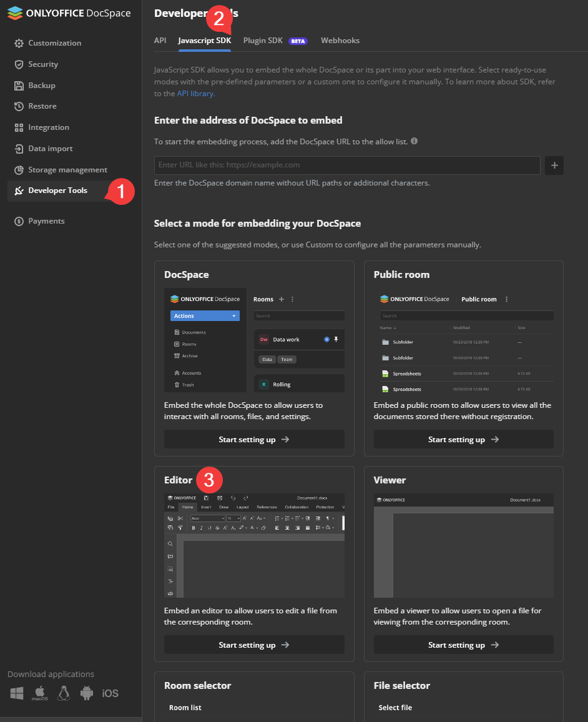Click the Security shield icon
The height and width of the screenshot is (722, 588).
(19, 64)
